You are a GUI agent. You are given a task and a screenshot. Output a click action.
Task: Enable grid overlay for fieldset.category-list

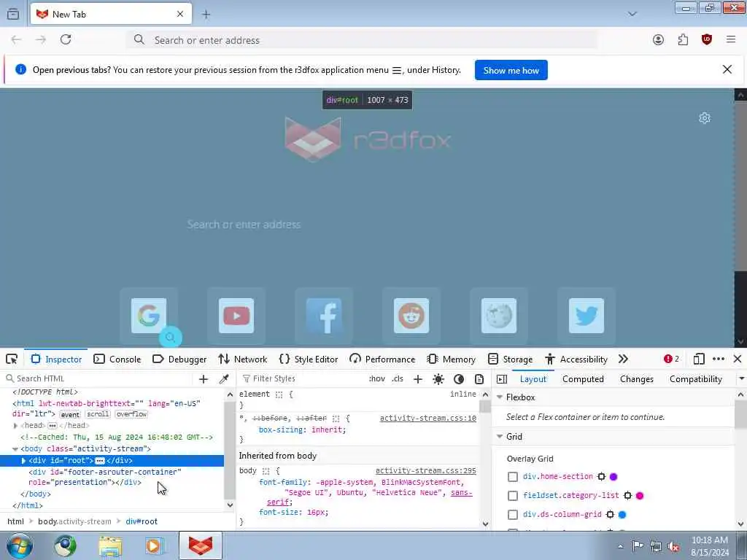click(513, 496)
